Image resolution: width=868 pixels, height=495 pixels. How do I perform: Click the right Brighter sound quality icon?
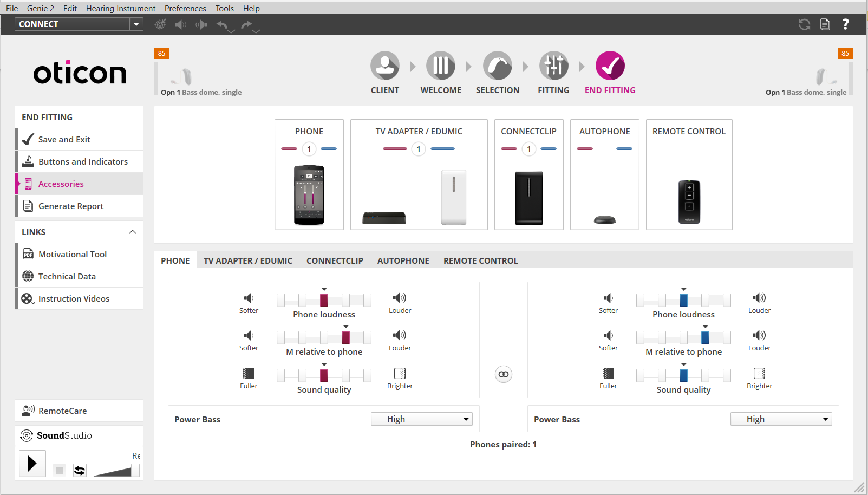click(x=759, y=373)
